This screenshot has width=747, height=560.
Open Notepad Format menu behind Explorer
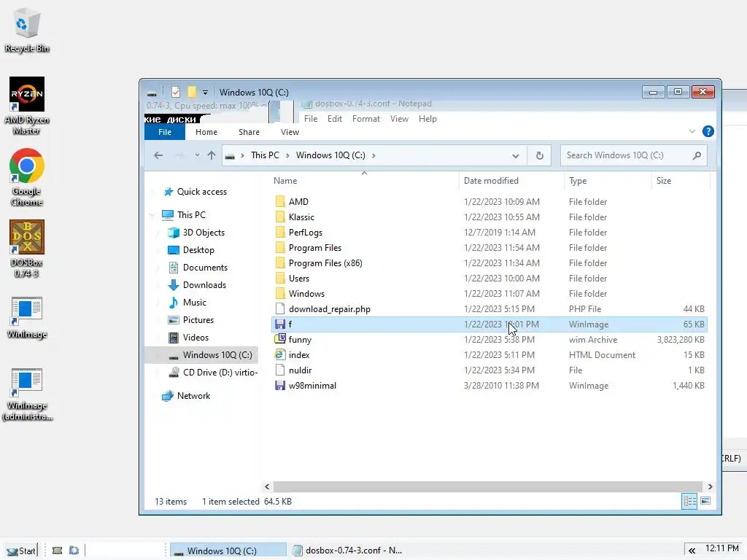pyautogui.click(x=366, y=119)
